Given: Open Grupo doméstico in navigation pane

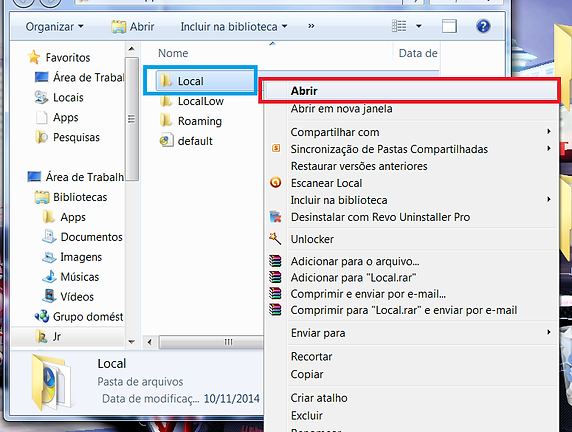Looking at the screenshot, I should 79,317.
